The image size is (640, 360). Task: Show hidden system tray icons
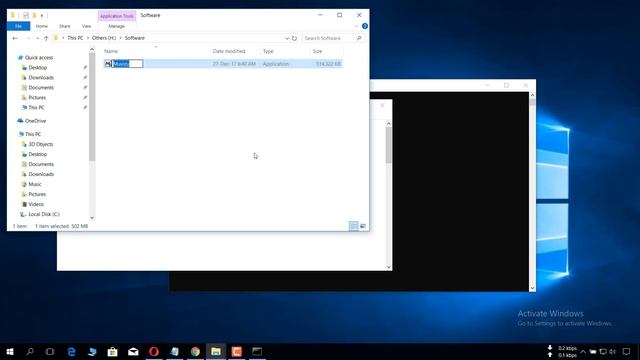[x=583, y=351]
